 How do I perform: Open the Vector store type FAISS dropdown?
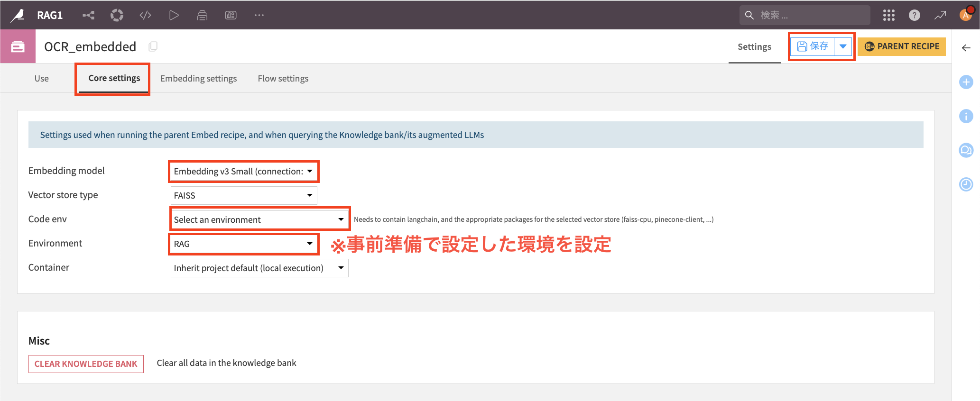244,195
